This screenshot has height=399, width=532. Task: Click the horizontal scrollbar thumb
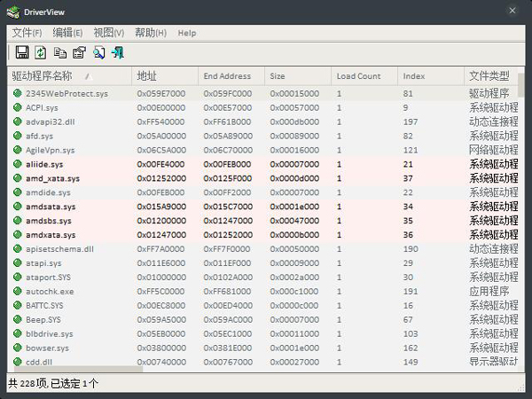[78, 369]
